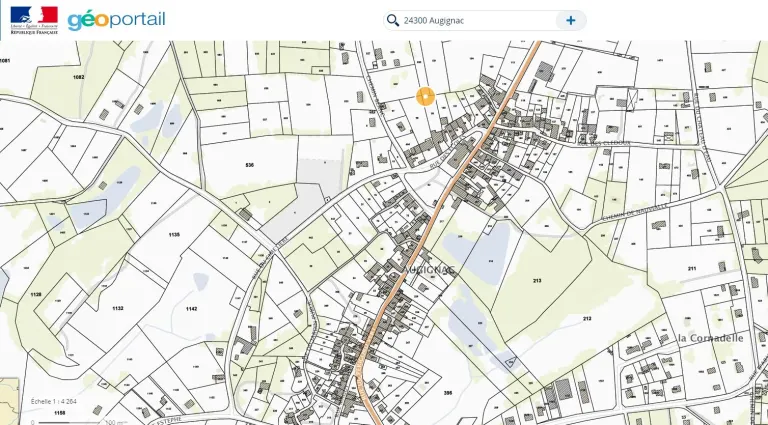Select cadastral parcel 211
Image resolution: width=768 pixels, height=425 pixels.
coord(692,268)
